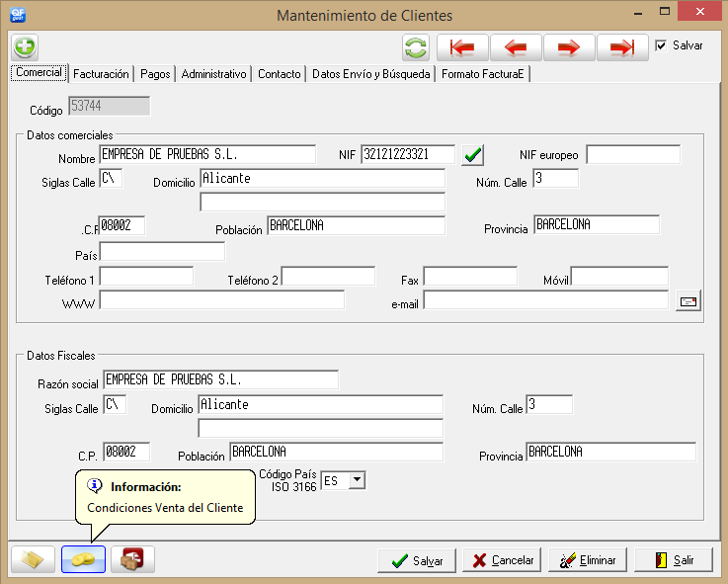728x584 pixels.
Task: Click the WWW input field
Action: [x=222, y=300]
